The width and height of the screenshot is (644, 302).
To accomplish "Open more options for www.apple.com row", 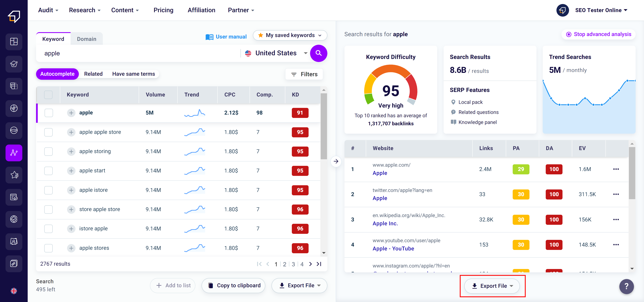I will pyautogui.click(x=616, y=169).
